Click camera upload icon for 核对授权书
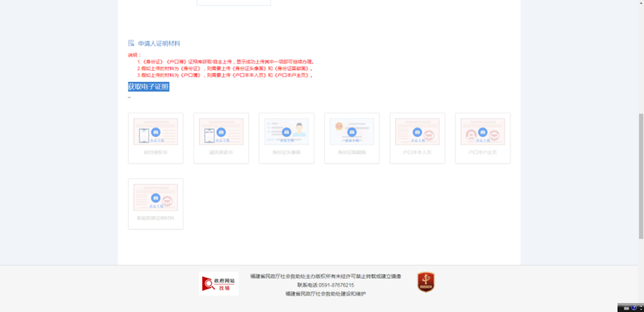Screen dimensions: 644x312 pos(156,133)
